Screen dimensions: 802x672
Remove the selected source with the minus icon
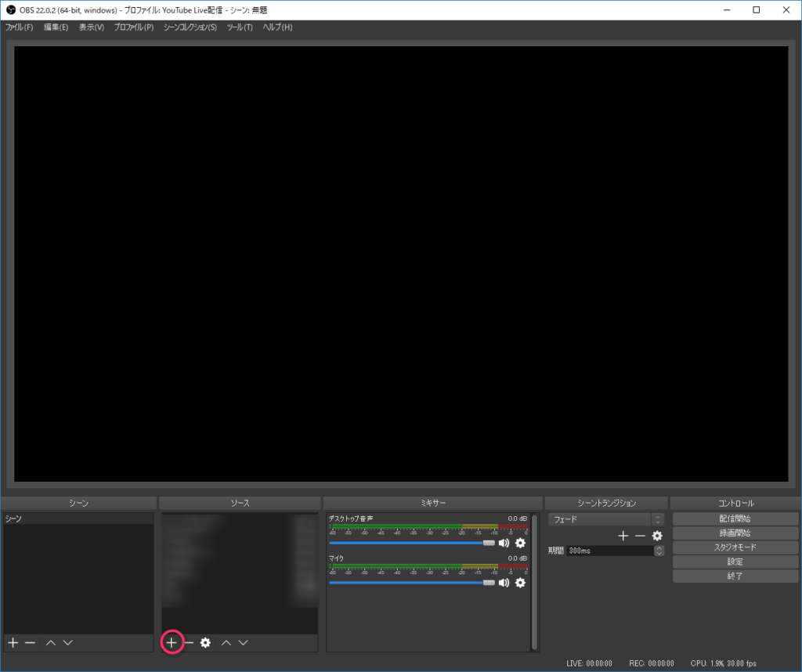click(x=189, y=642)
